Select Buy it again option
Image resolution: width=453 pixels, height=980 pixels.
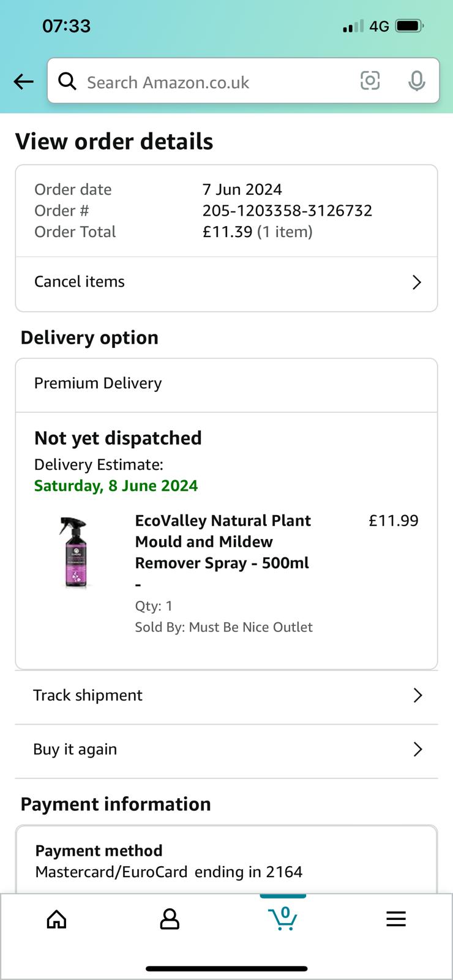pyautogui.click(x=226, y=750)
